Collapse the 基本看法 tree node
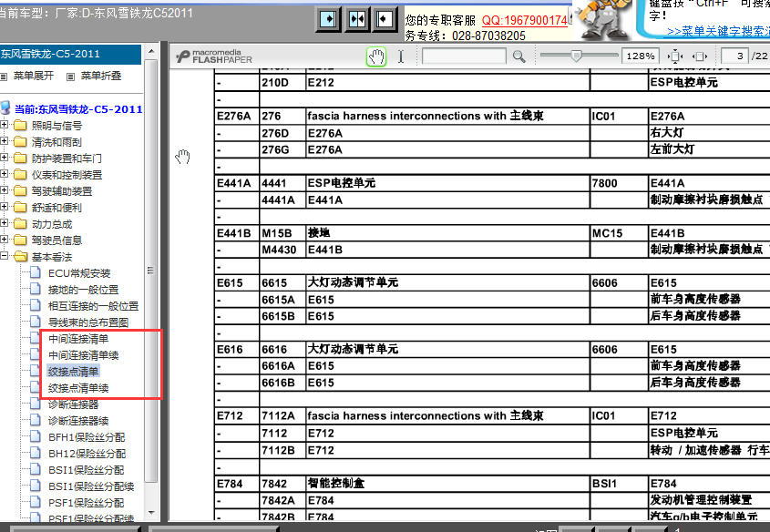 pos(4,256)
